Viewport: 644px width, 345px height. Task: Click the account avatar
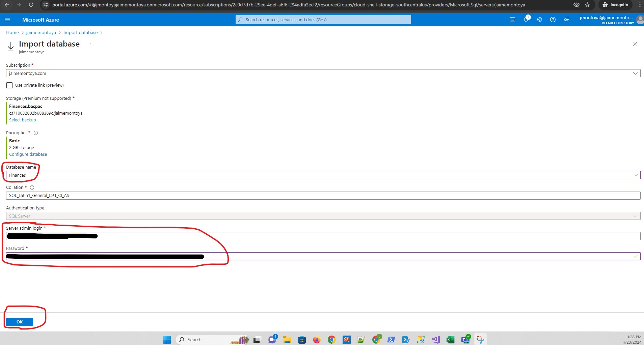(640, 20)
